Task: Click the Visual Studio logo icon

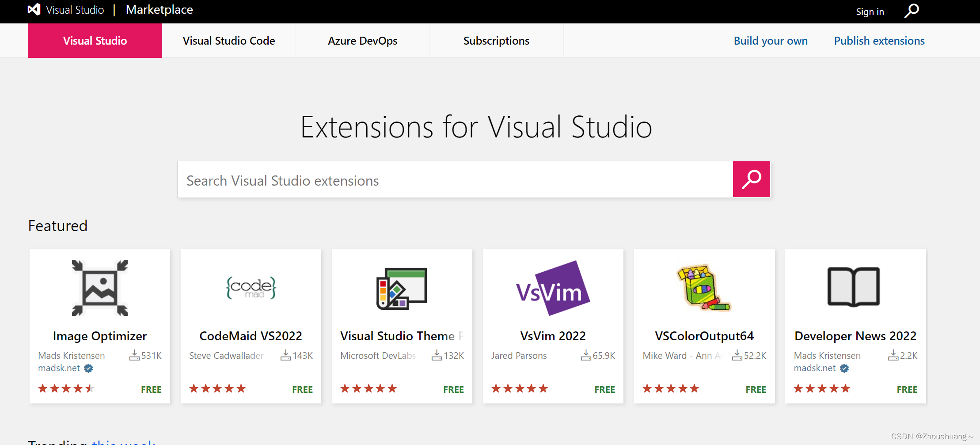Action: [34, 9]
